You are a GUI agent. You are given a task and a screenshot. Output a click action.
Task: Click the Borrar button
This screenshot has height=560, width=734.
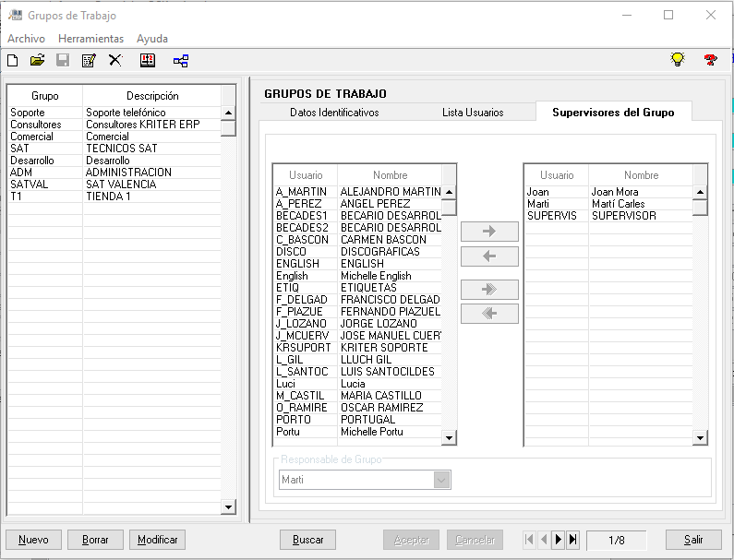tap(95, 540)
